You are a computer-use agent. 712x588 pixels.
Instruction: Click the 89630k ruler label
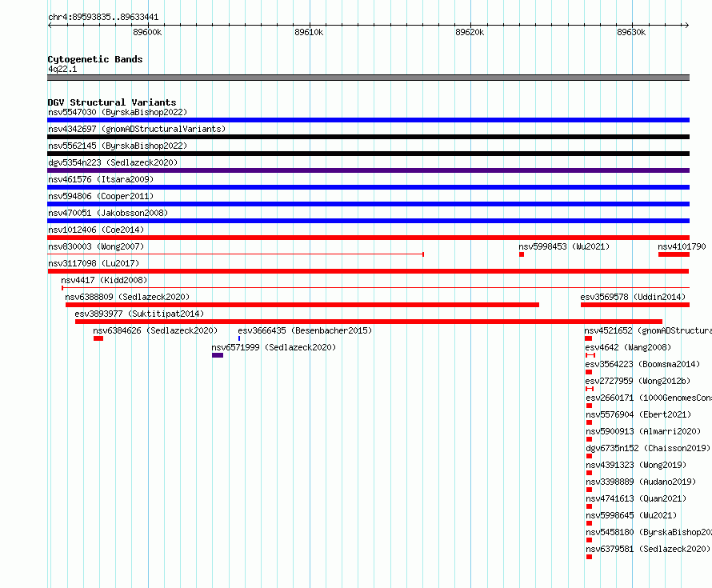click(x=631, y=32)
